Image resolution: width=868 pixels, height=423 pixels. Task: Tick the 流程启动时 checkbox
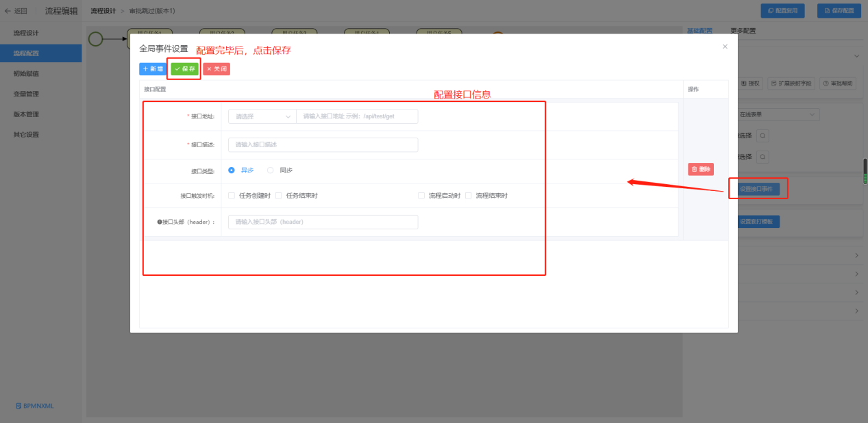pos(421,196)
